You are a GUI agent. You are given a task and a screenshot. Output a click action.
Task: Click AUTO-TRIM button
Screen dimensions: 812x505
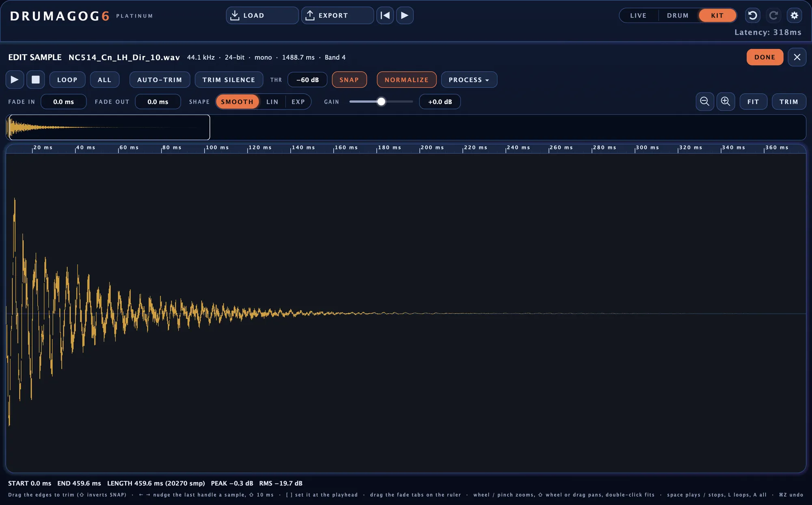[x=160, y=80]
